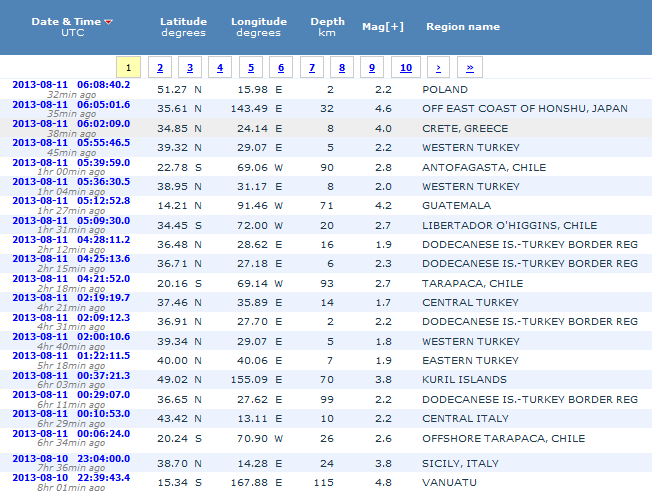
Task: Click LIBERTADOR O'HIGGINS, CHILE region cell
Action: click(x=510, y=226)
